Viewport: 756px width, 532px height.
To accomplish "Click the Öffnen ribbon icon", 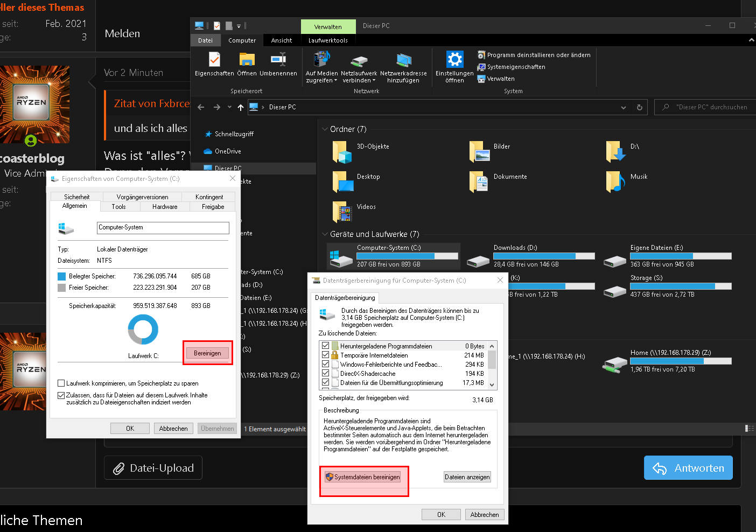I will click(x=247, y=59).
